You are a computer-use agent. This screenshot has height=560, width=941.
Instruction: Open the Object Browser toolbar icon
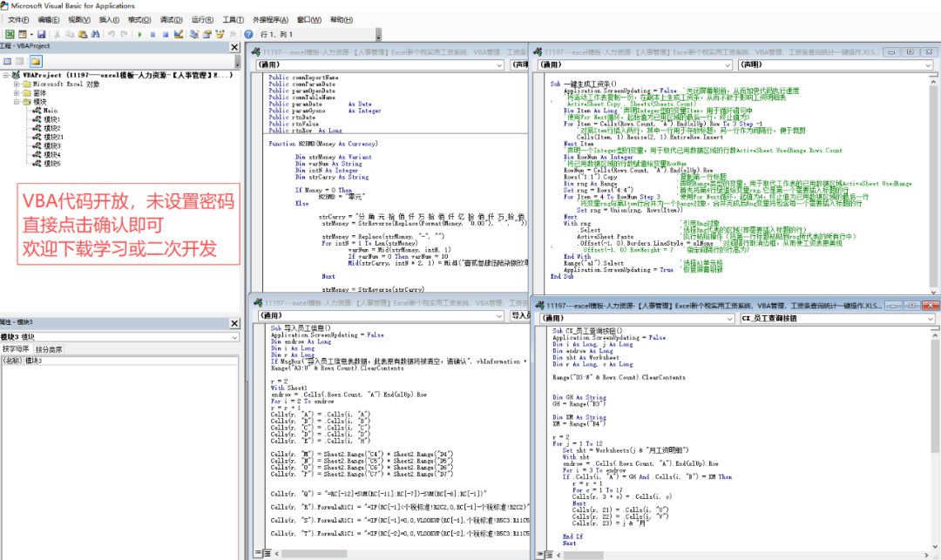coord(220,34)
